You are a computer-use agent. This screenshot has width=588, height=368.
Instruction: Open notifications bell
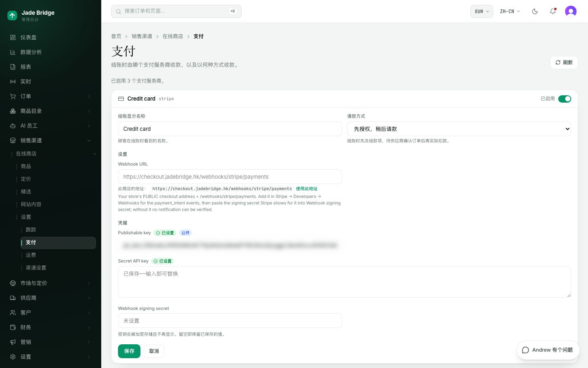tap(553, 11)
